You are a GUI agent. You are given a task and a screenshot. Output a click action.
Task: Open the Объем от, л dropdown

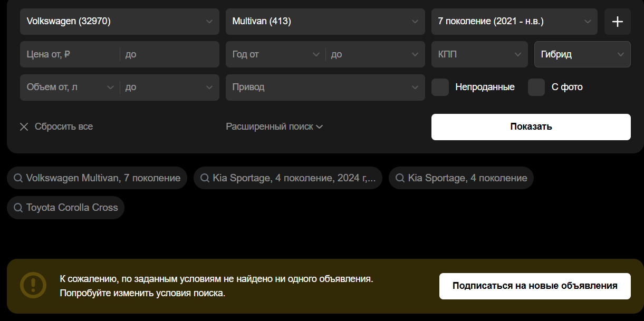coord(70,87)
